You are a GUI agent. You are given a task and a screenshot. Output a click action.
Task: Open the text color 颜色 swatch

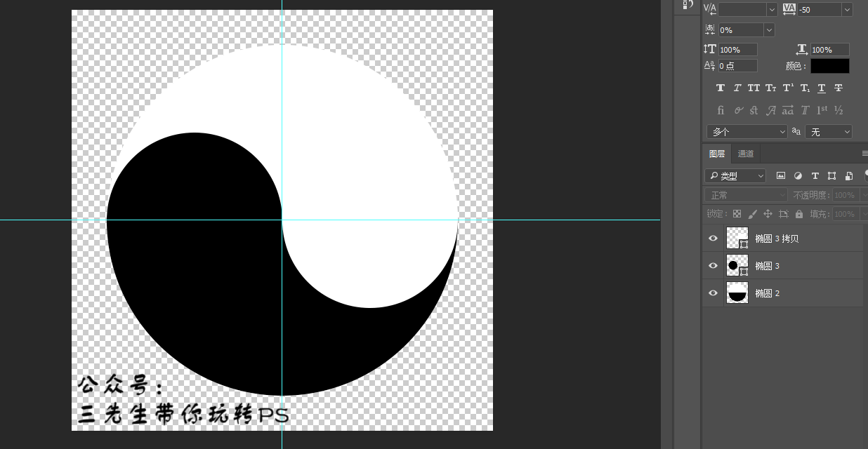pyautogui.click(x=830, y=66)
